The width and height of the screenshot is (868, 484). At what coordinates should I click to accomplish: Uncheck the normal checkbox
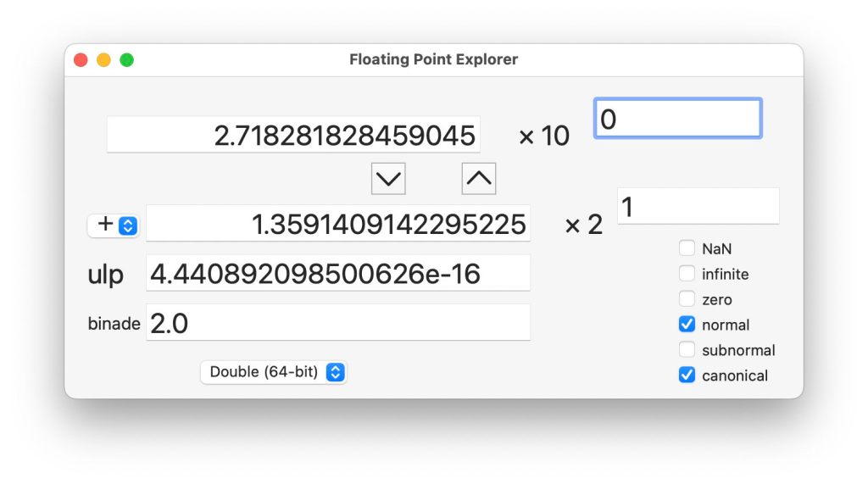coord(687,325)
